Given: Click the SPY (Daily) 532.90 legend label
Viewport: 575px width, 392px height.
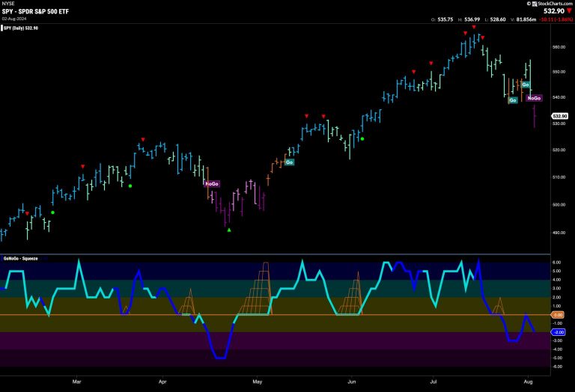Looking at the screenshot, I should 21,28.
